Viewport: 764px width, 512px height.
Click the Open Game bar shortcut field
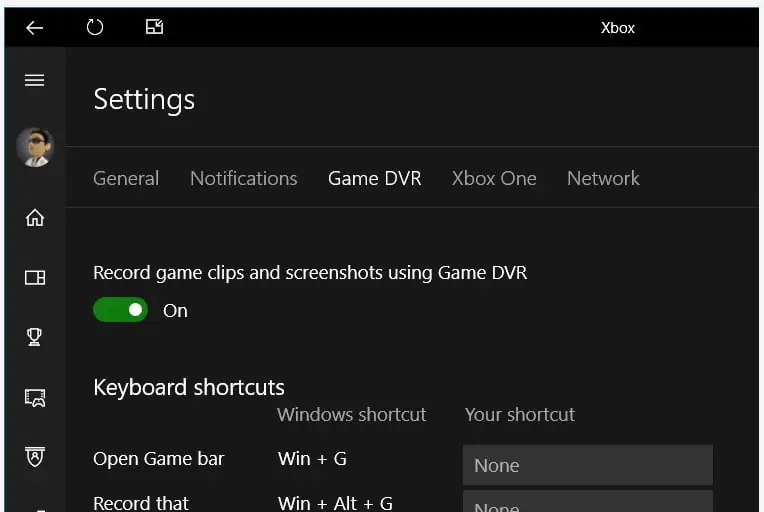588,465
